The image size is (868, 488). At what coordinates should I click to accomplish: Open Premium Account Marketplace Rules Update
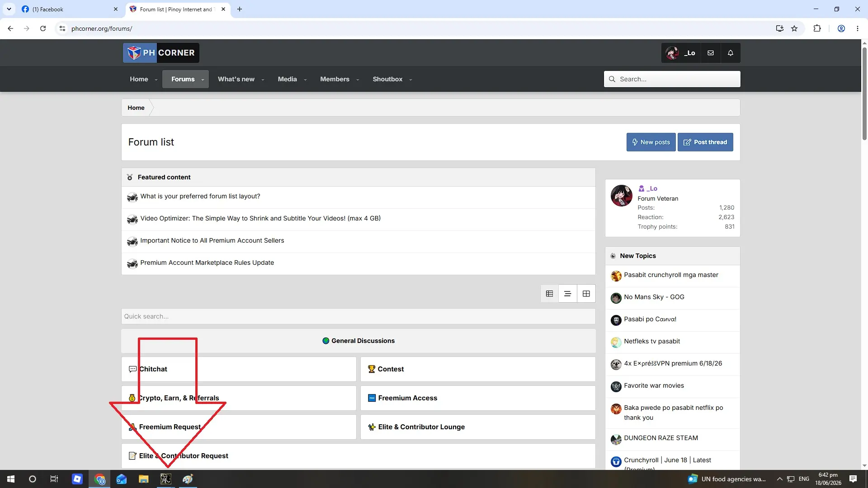207,263
